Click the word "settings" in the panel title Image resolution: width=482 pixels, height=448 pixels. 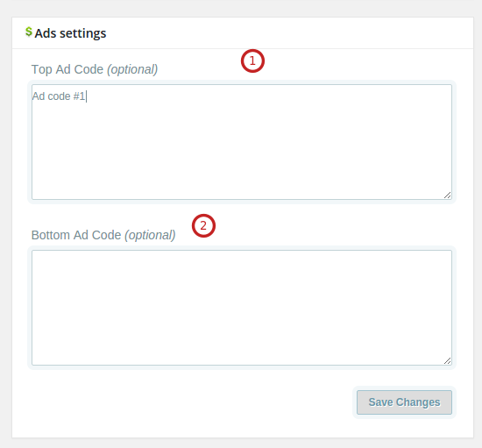pyautogui.click(x=83, y=33)
